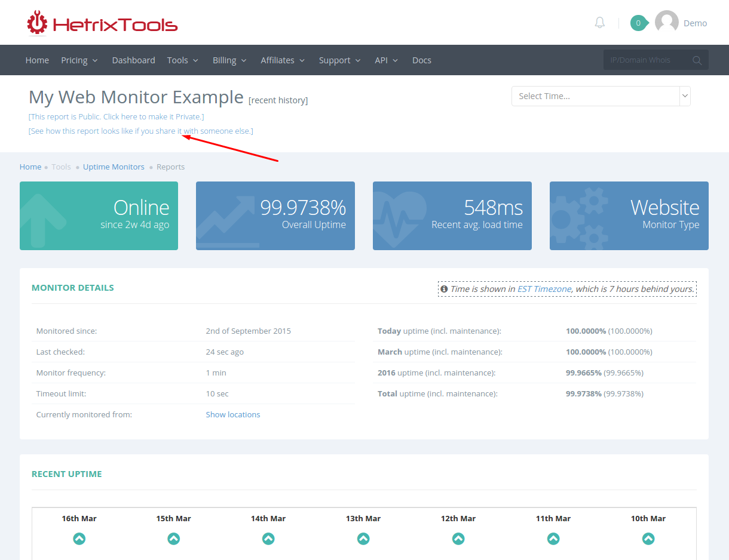Click the Today uptime 100.0000% value
Image resolution: width=729 pixels, height=560 pixels.
point(586,331)
